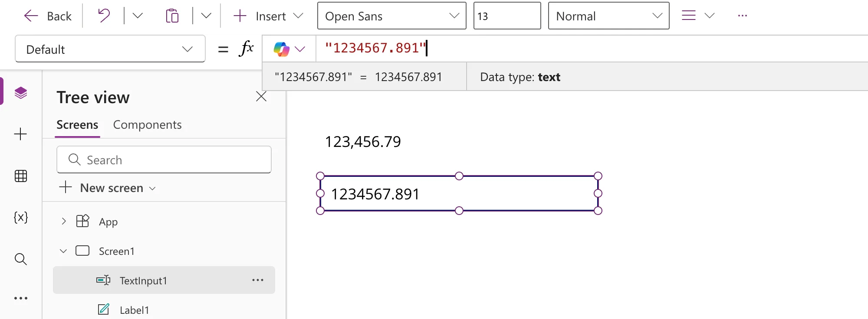The image size is (868, 319).
Task: Collapse the Screen1 tree node
Action: pyautogui.click(x=63, y=251)
